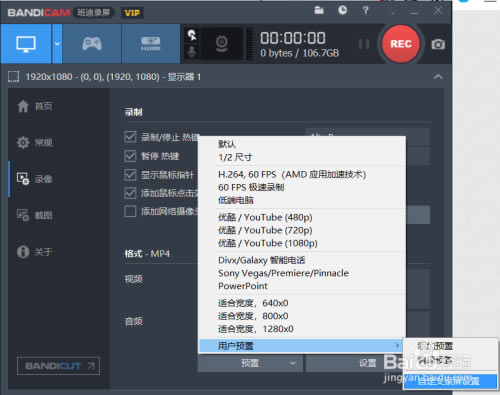Choose 优酷 / YouTube (480p) preset

click(302, 217)
